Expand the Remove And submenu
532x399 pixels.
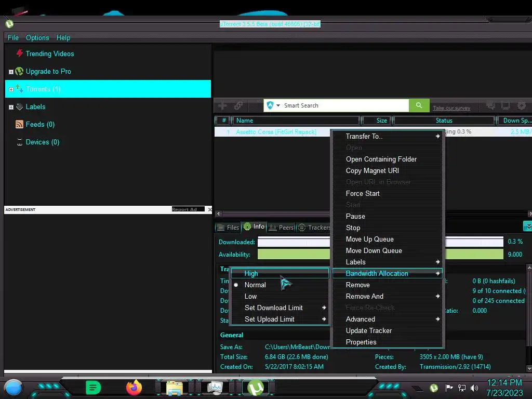pos(388,296)
